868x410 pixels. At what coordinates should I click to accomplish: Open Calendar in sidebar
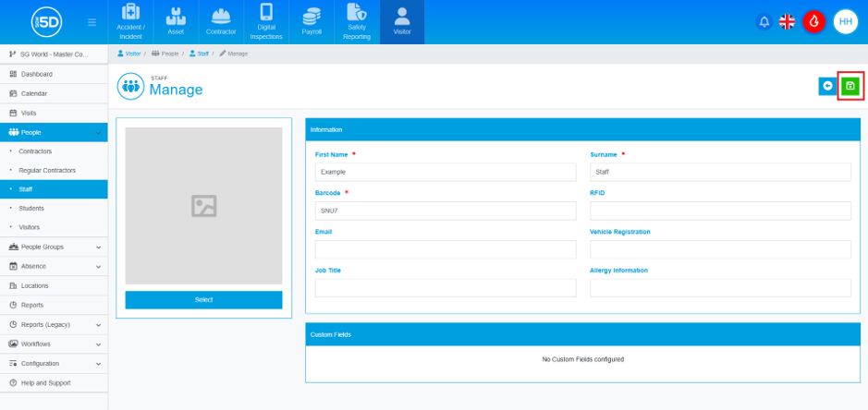[54, 93]
